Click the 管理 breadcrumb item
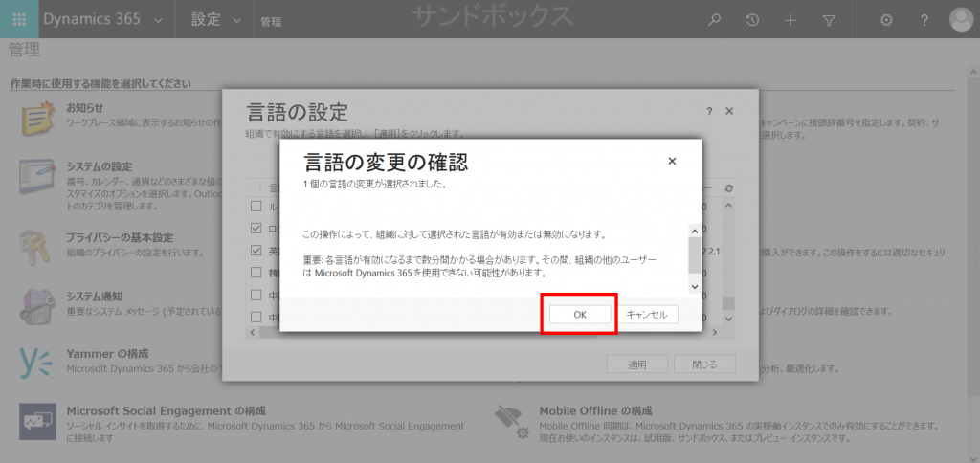Image resolution: width=980 pixels, height=463 pixels. click(x=271, y=21)
